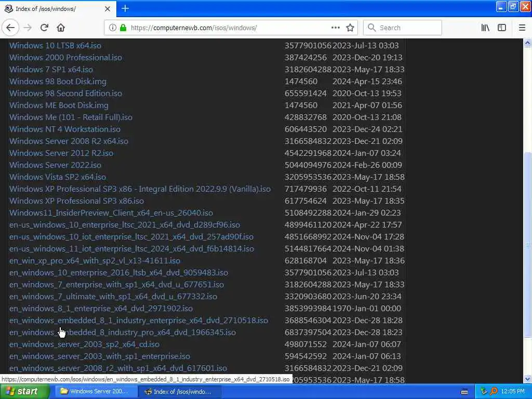Open Windows Me (101 - Retail Full).iso
Screen dimensions: 532x399
(71, 117)
